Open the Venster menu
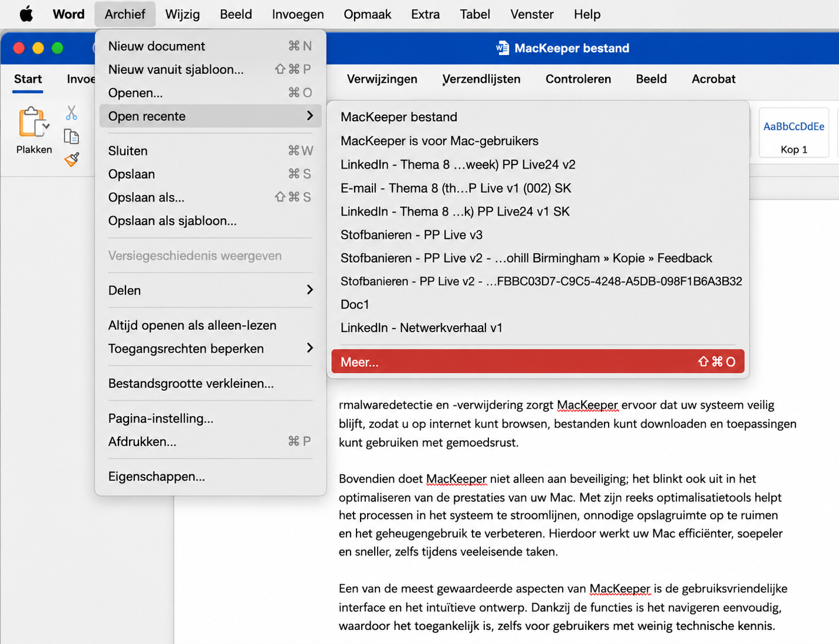The image size is (839, 644). click(532, 14)
